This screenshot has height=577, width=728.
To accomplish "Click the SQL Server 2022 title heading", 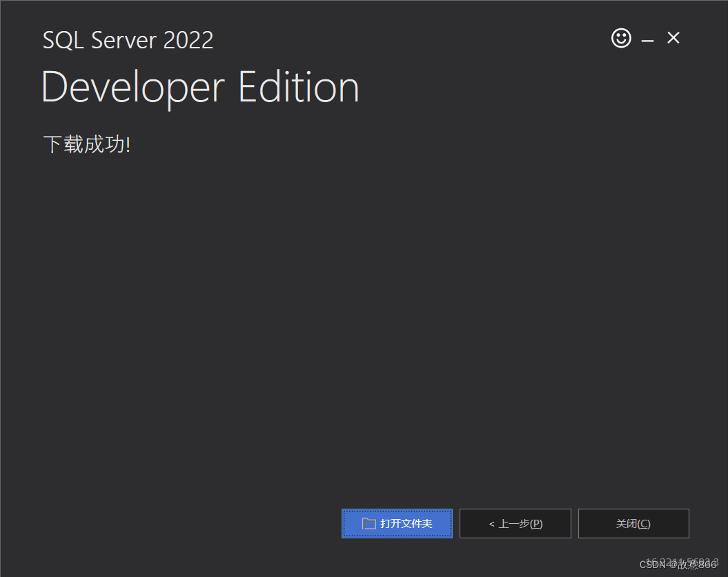I will pos(128,40).
